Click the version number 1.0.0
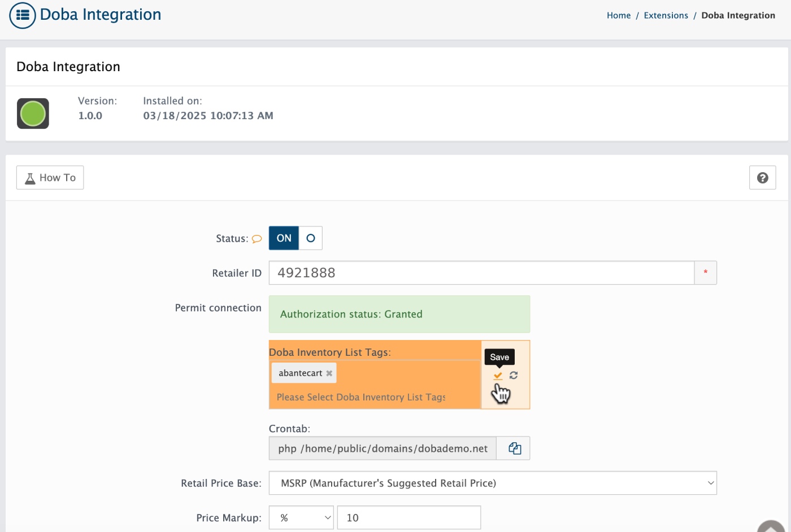 [x=90, y=116]
